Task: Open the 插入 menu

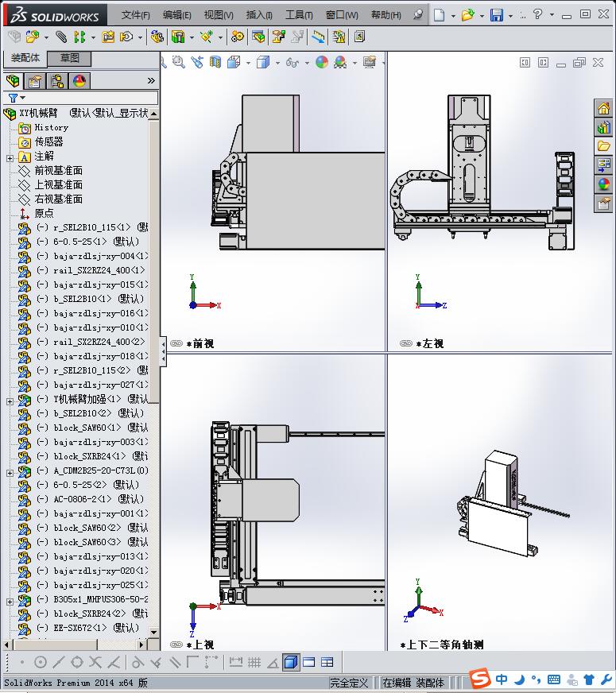Action: (x=259, y=15)
